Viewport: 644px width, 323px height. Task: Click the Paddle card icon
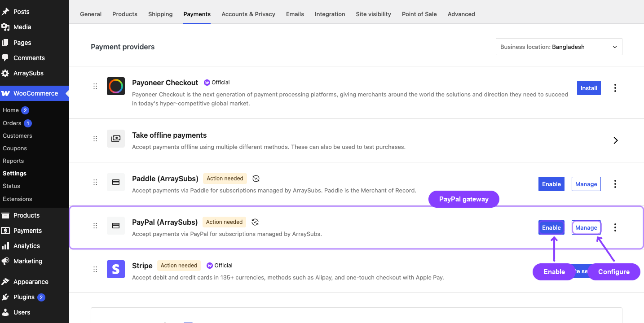pyautogui.click(x=116, y=182)
